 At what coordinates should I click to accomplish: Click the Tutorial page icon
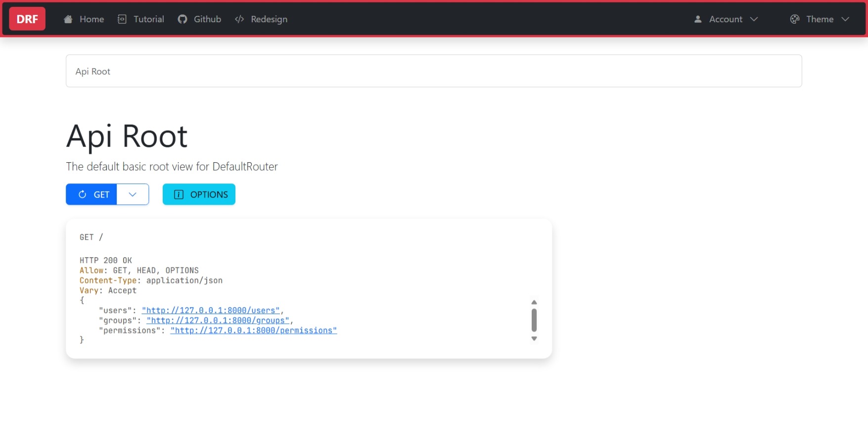(x=122, y=19)
